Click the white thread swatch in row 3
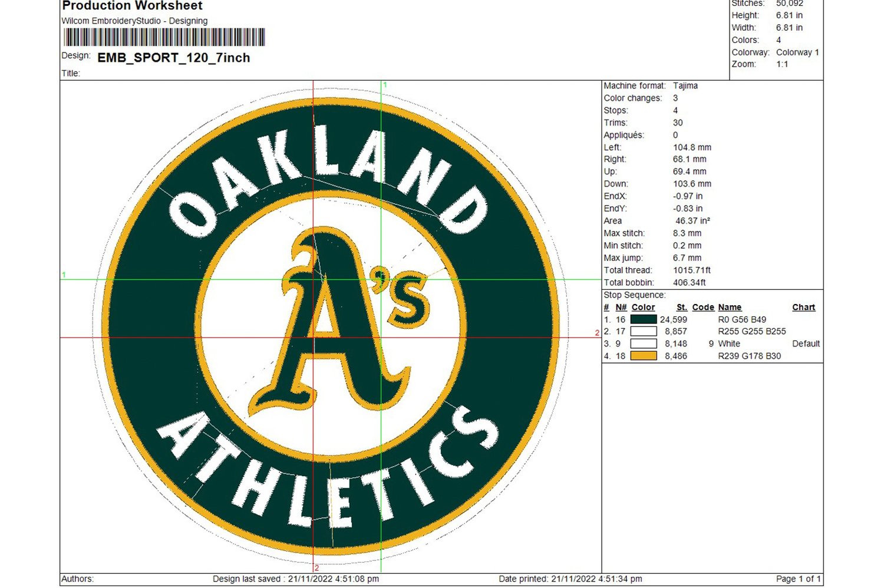 (x=644, y=343)
